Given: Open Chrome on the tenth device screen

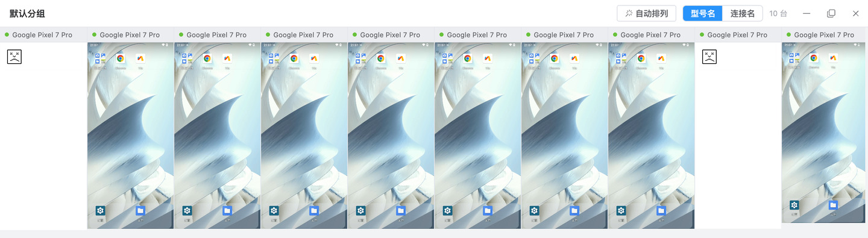Looking at the screenshot, I should 814,58.
